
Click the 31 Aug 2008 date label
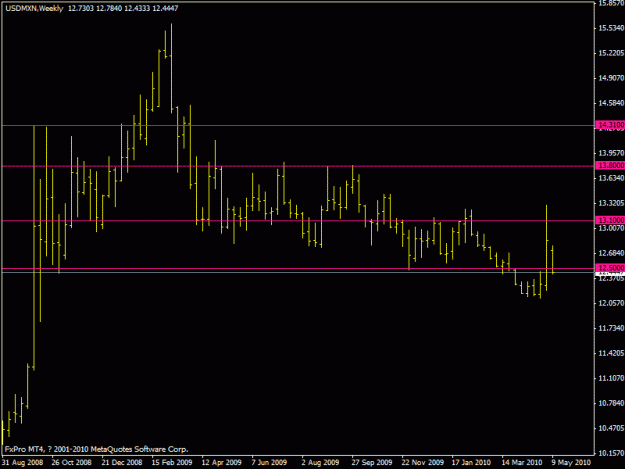coord(23,462)
